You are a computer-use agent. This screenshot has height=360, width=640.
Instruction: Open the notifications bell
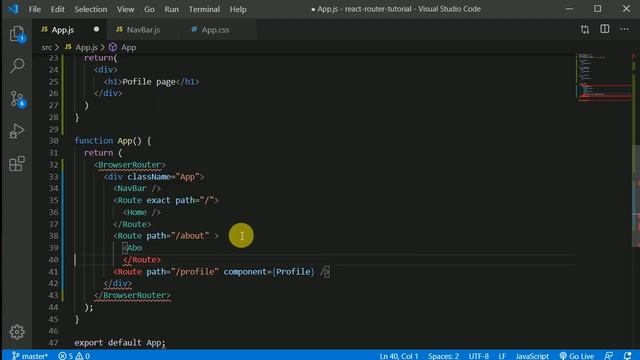pos(628,356)
